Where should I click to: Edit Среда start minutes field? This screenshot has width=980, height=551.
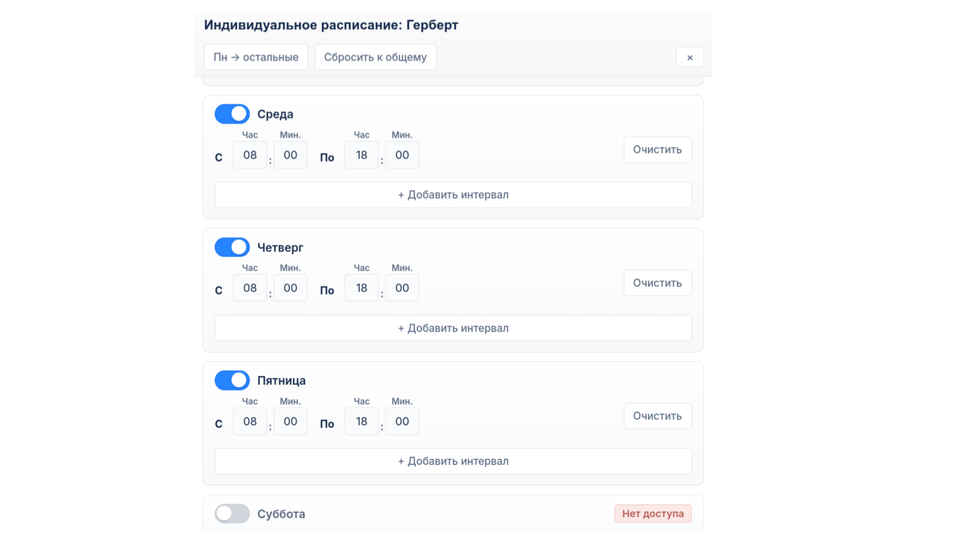290,155
